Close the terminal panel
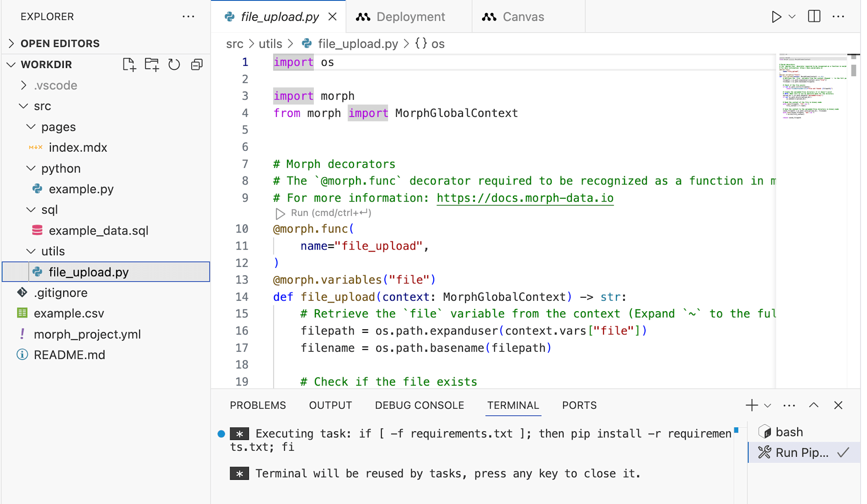The image size is (867, 504). 838,405
